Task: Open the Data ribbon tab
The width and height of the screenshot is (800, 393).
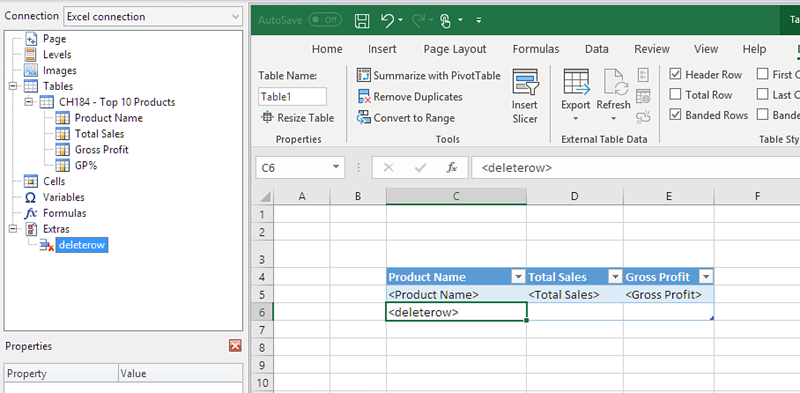Action: click(x=596, y=49)
